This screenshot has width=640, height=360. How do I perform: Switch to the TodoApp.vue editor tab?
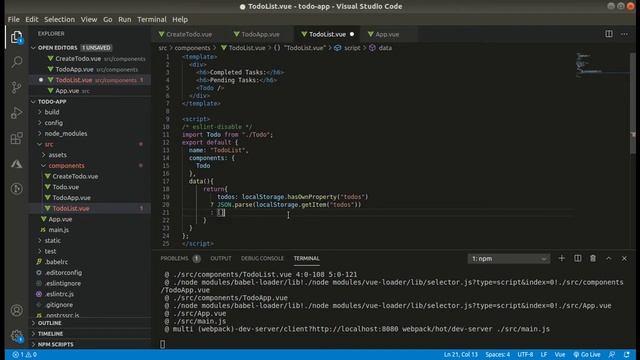click(x=260, y=34)
